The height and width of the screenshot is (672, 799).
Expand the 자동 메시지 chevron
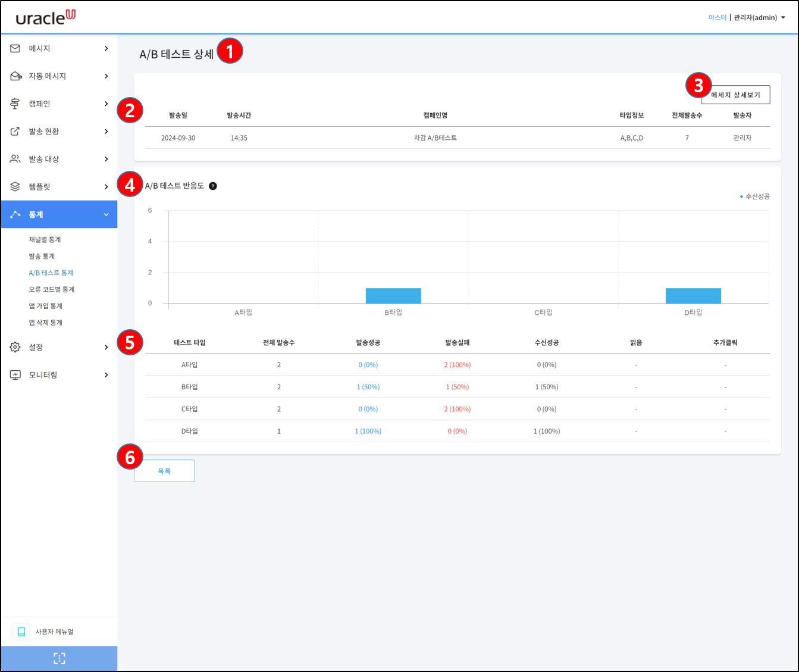point(106,76)
